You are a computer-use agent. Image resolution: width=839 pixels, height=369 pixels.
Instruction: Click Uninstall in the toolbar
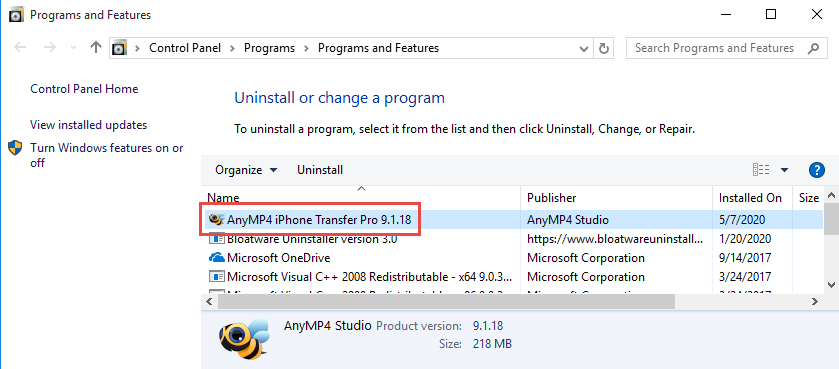click(x=320, y=170)
